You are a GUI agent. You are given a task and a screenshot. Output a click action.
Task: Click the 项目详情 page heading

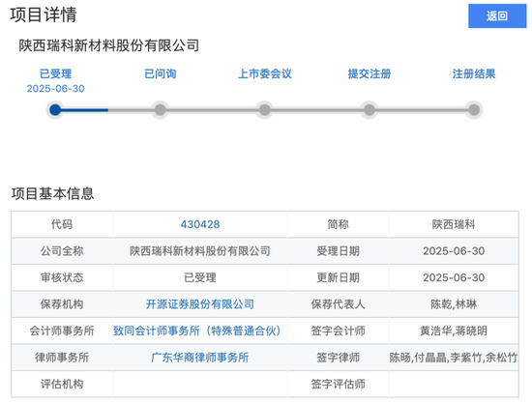click(x=44, y=15)
